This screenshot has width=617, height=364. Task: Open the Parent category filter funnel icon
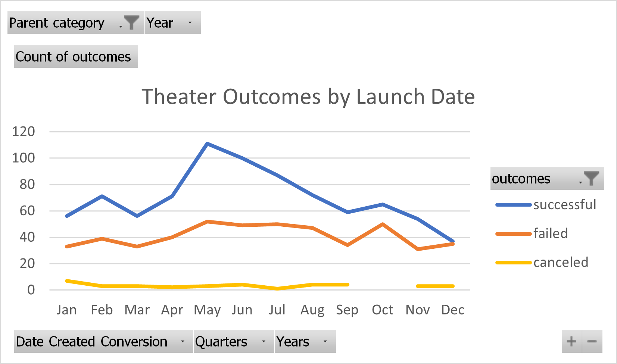(131, 22)
